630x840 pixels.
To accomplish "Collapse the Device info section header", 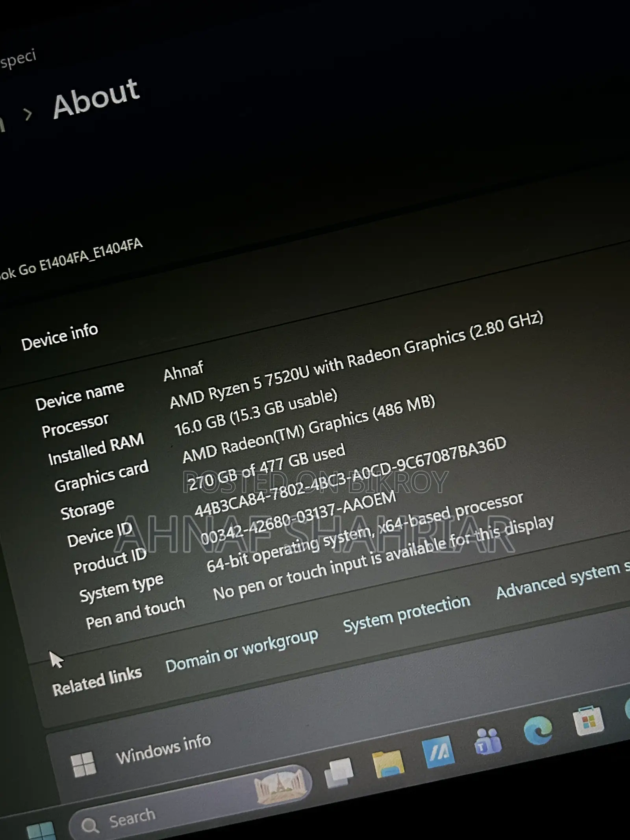I will (59, 337).
